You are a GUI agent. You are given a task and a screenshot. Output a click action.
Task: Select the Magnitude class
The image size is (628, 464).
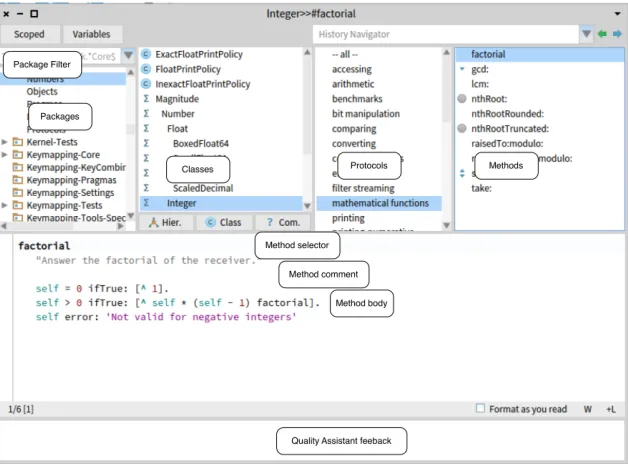tap(177, 98)
